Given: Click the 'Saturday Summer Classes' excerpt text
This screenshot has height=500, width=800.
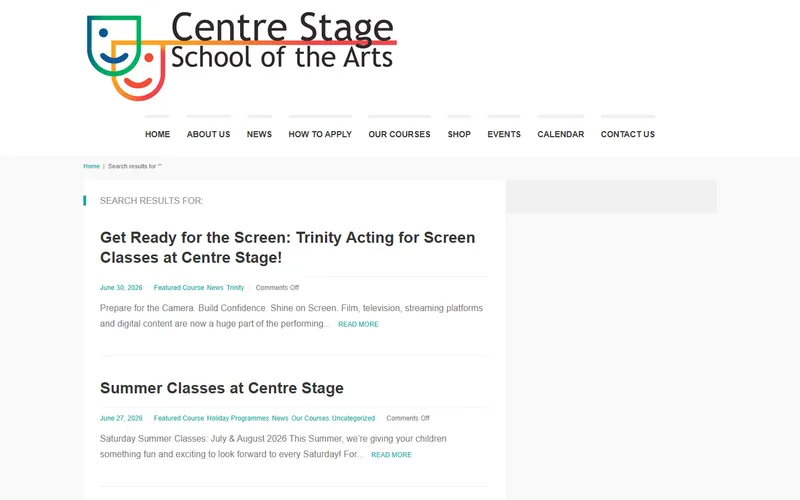Looking at the screenshot, I should [x=273, y=446].
